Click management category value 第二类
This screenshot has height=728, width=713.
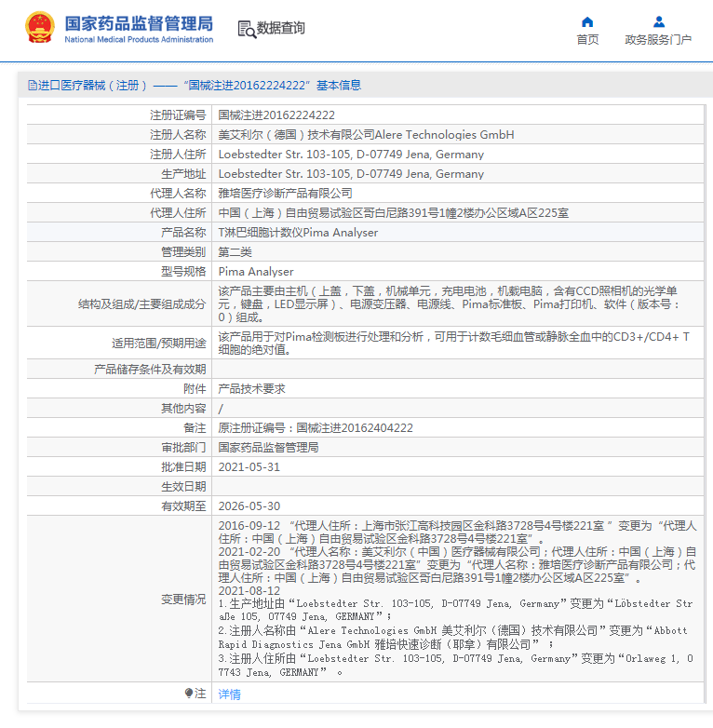point(235,252)
